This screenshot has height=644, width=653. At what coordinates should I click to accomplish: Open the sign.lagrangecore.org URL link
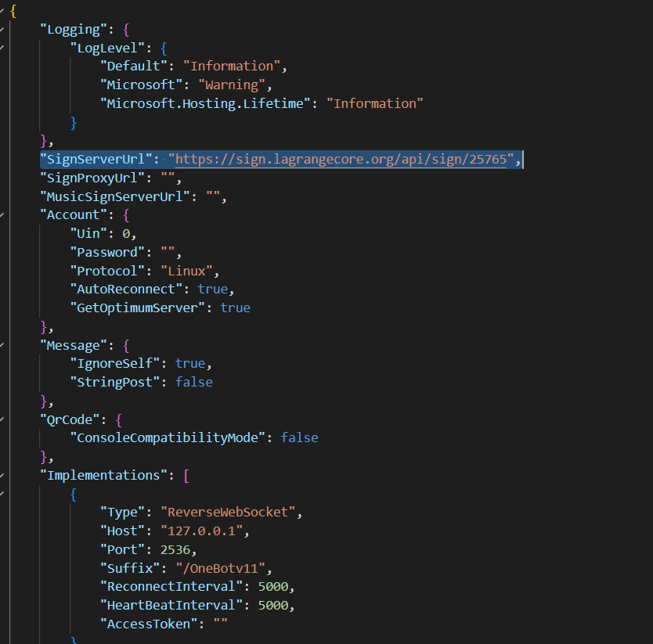click(345, 160)
